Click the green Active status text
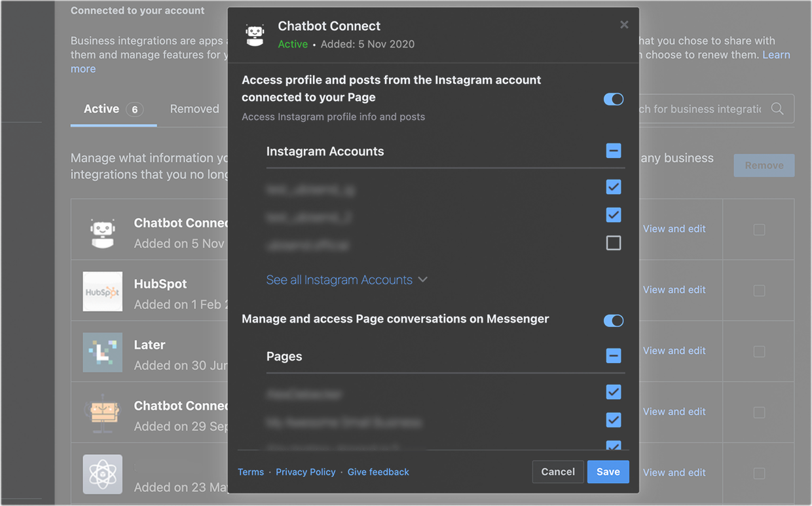This screenshot has height=506, width=812. tap(293, 45)
